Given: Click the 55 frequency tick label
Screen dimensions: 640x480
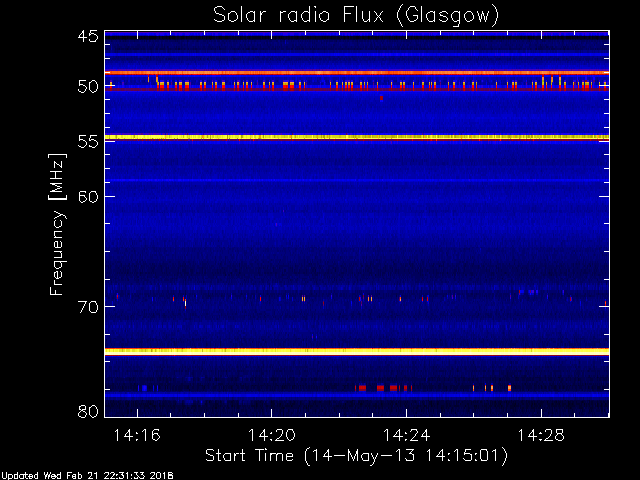Looking at the screenshot, I should [x=88, y=142].
